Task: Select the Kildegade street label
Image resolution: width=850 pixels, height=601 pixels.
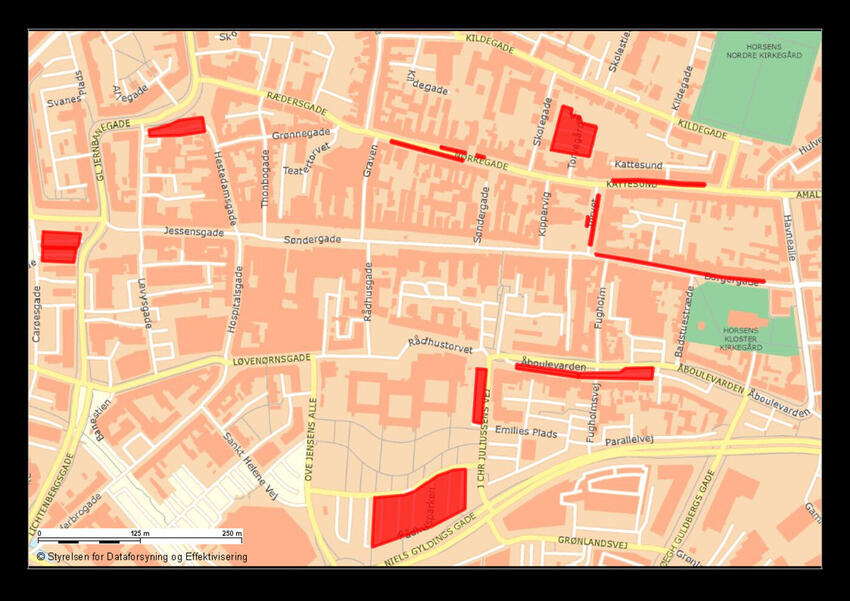Action: coord(491,44)
